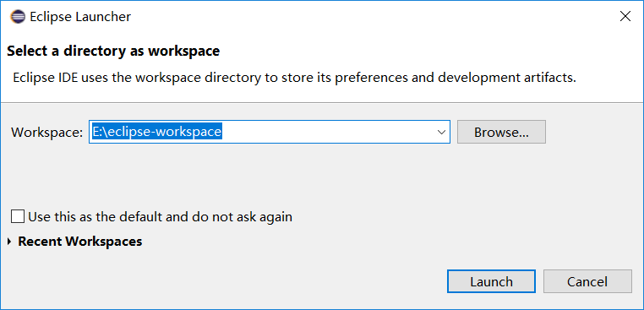
Task: Click the Workspace: field label
Action: pyautogui.click(x=47, y=133)
